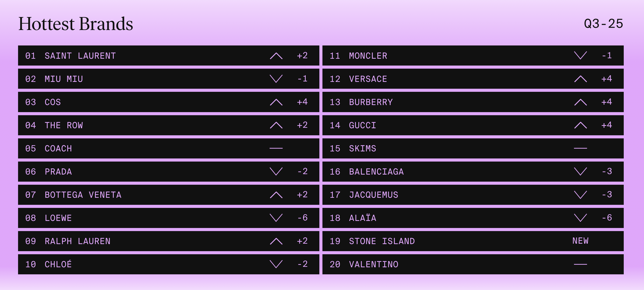Click the down arrow beside Loewe
644x290 pixels.
coord(276,218)
